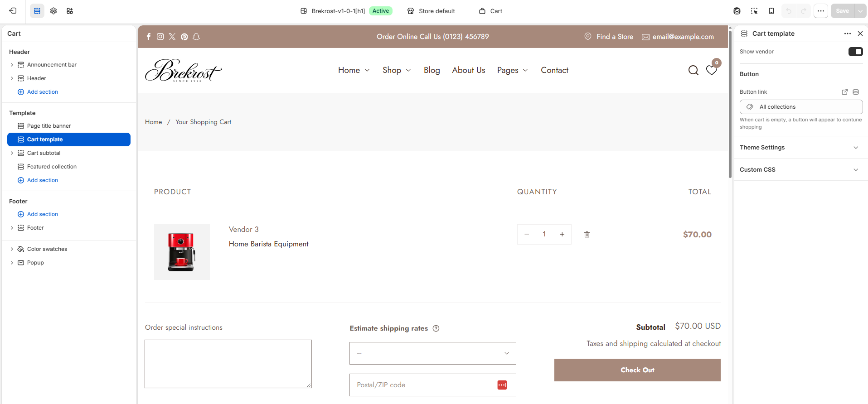Activate the inspector selection icon

(x=754, y=11)
